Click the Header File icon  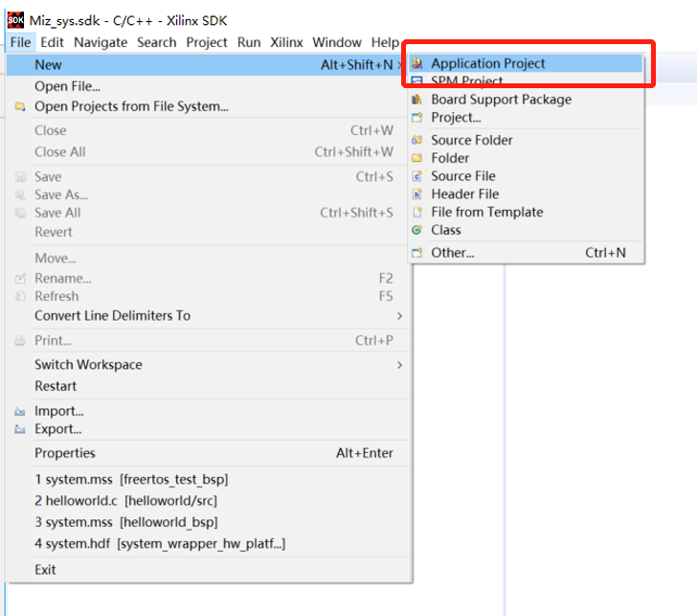coord(417,194)
